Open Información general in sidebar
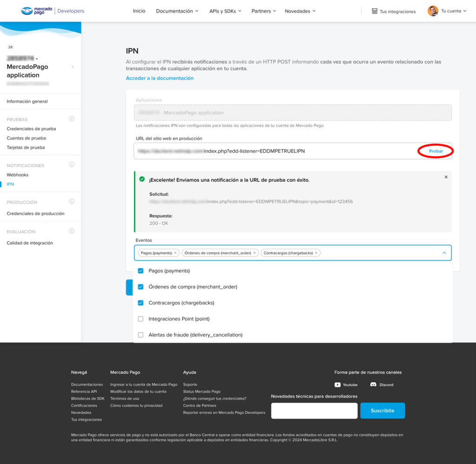The image size is (476, 464). coord(27,101)
